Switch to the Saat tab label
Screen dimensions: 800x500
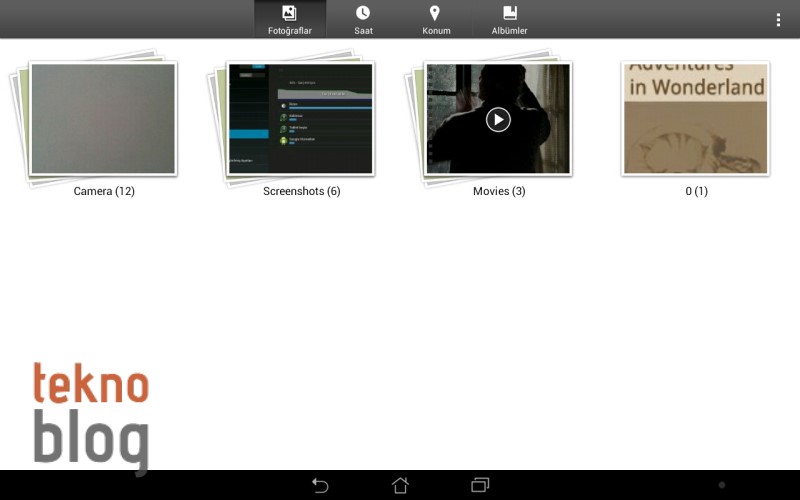(x=363, y=31)
